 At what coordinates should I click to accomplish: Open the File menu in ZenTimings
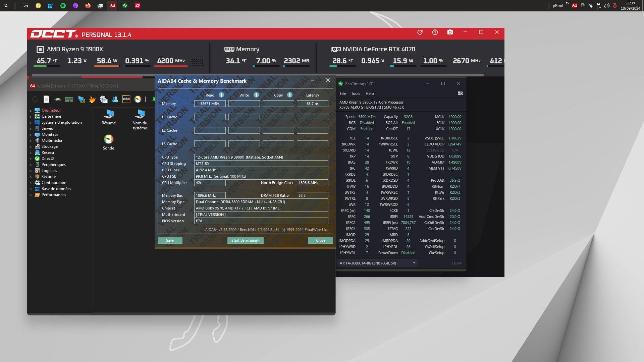click(343, 94)
